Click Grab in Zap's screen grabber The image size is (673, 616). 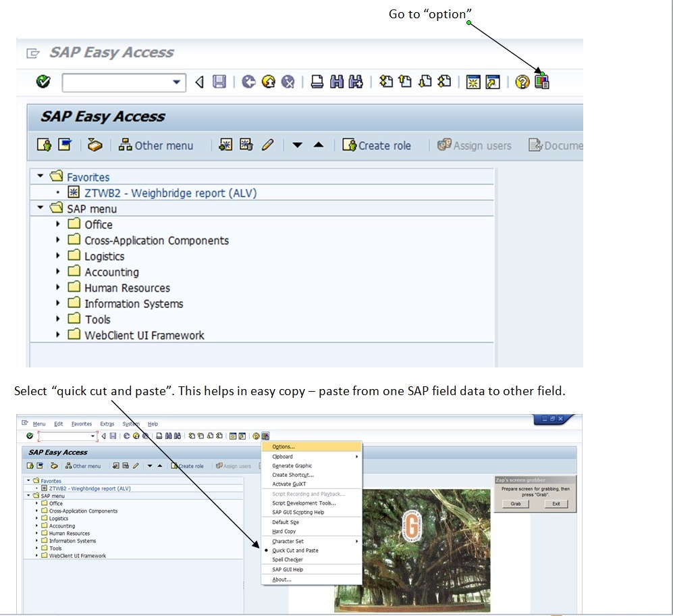click(516, 504)
